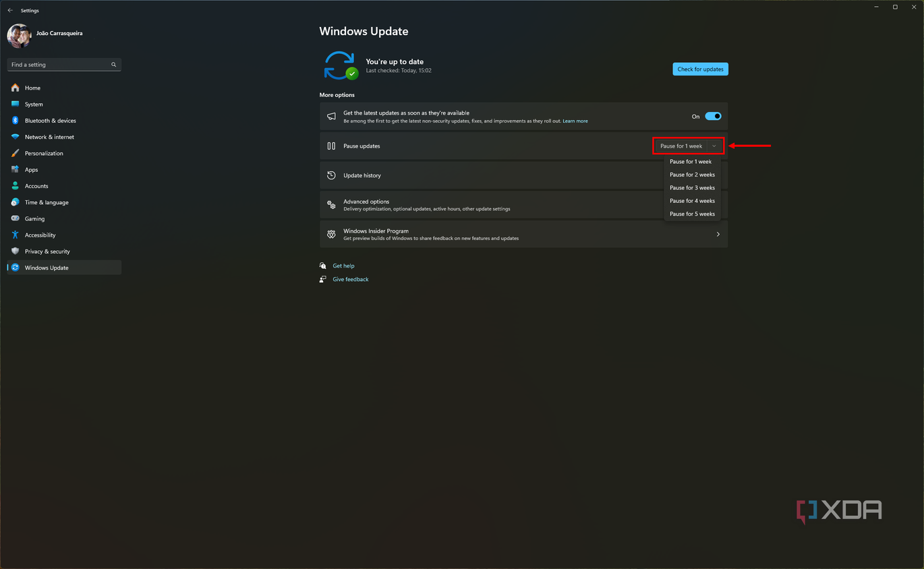Click the large update sync status icon
The height and width of the screenshot is (569, 924).
coord(340,65)
